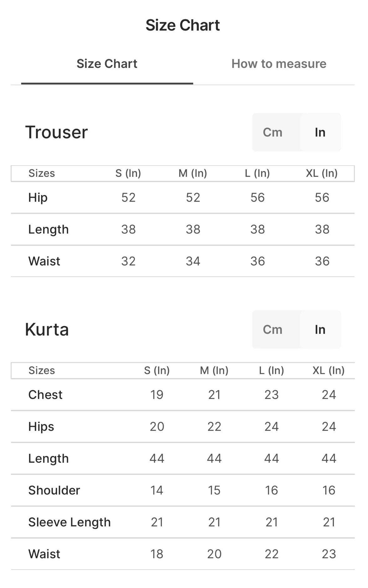Click the Trouser S (In) column header
This screenshot has height=588, width=368.
click(x=128, y=173)
